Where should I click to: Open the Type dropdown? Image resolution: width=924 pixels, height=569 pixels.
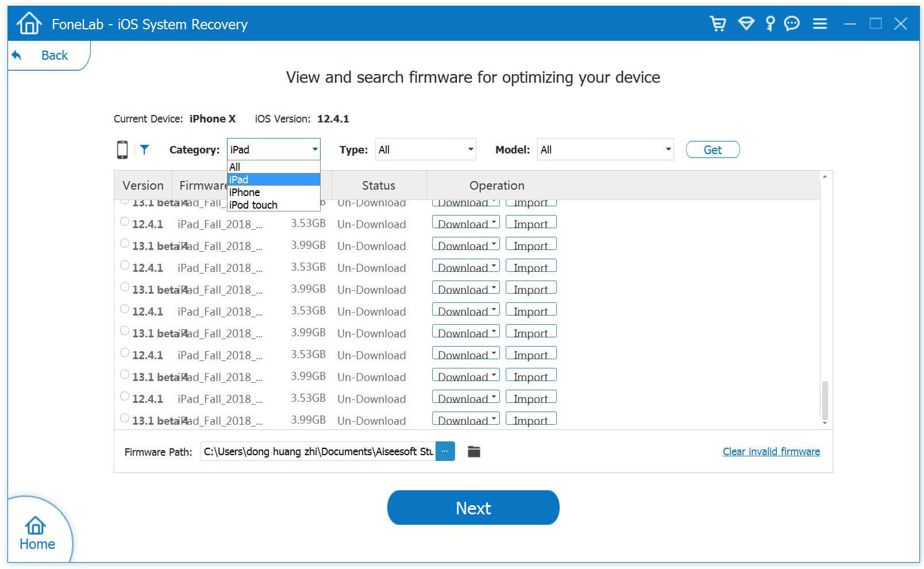tap(426, 149)
